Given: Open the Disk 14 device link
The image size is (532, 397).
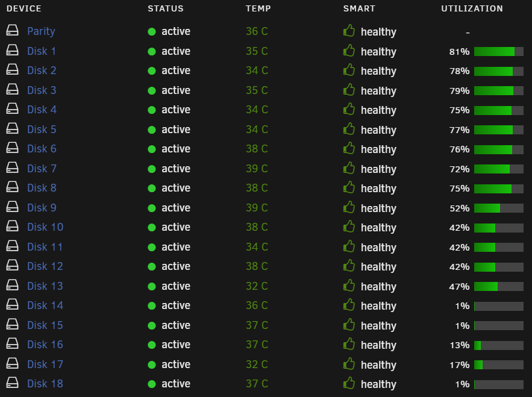Looking at the screenshot, I should click(x=45, y=305).
